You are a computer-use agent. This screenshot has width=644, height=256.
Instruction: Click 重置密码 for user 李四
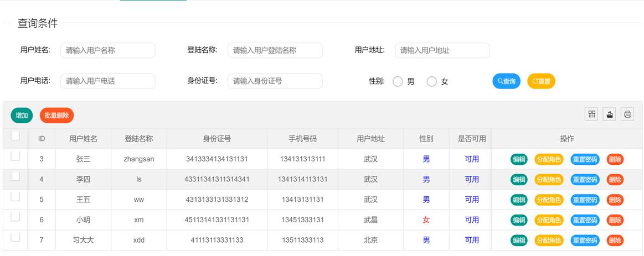(x=585, y=179)
